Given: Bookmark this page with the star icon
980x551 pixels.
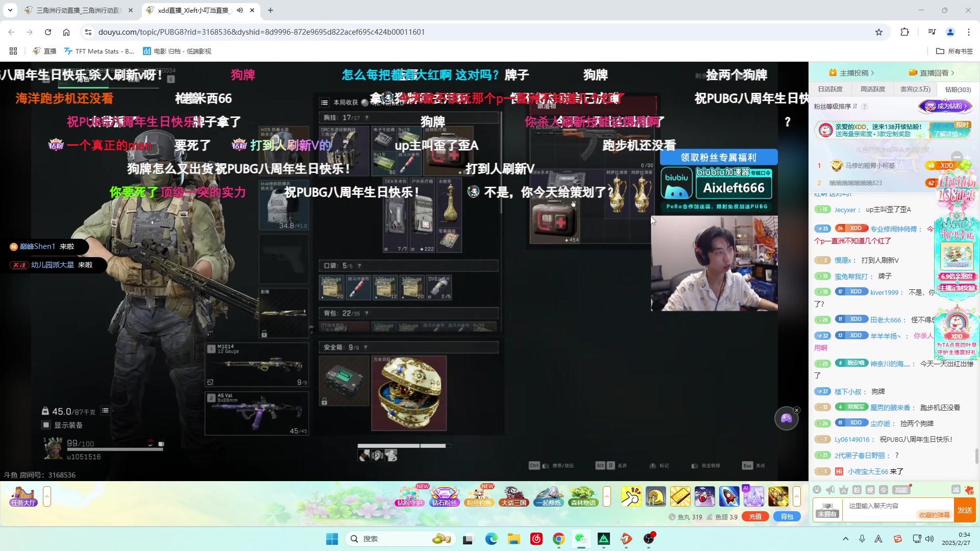Looking at the screenshot, I should pyautogui.click(x=879, y=32).
